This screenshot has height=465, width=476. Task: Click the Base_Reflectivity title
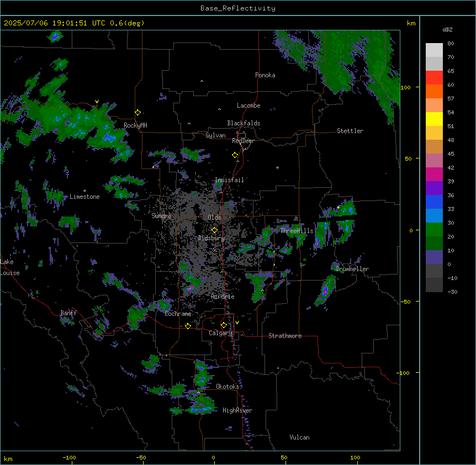(x=238, y=8)
